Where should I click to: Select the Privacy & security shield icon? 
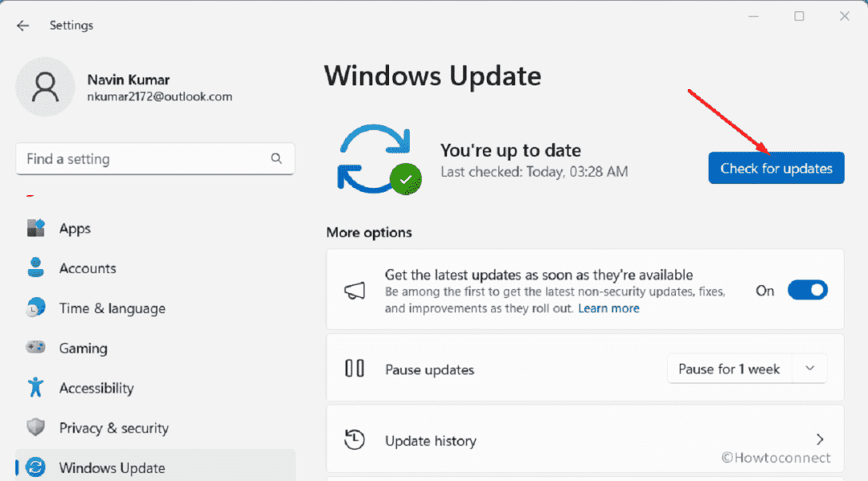point(36,428)
